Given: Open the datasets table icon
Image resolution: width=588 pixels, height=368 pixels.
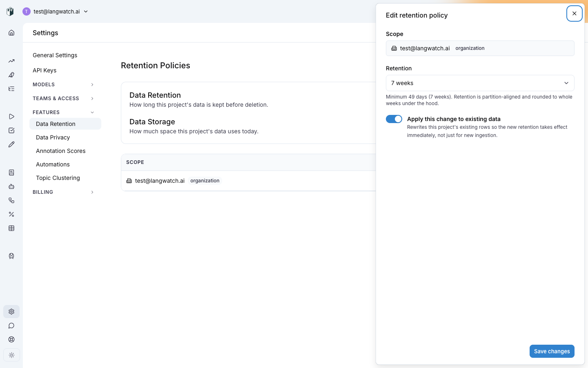Looking at the screenshot, I should pos(11,228).
